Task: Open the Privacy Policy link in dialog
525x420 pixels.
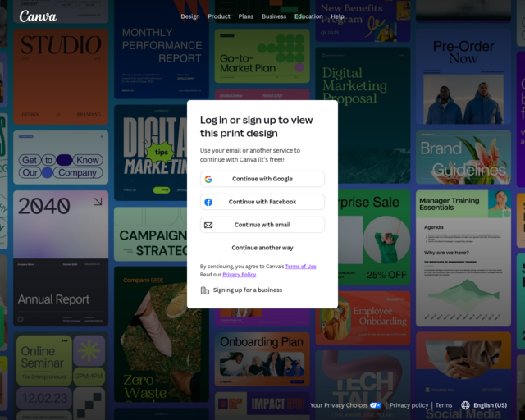Action: (240, 274)
